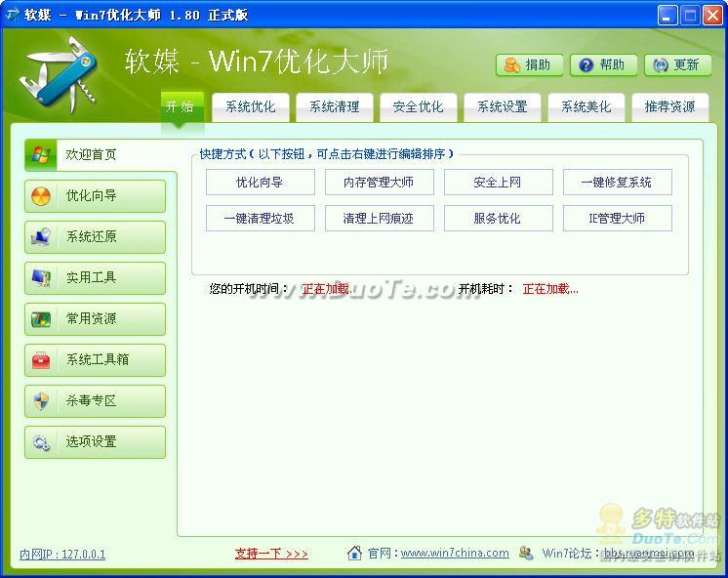Launch the IE管理大师 shortcut
The width and height of the screenshot is (728, 578).
pos(617,219)
